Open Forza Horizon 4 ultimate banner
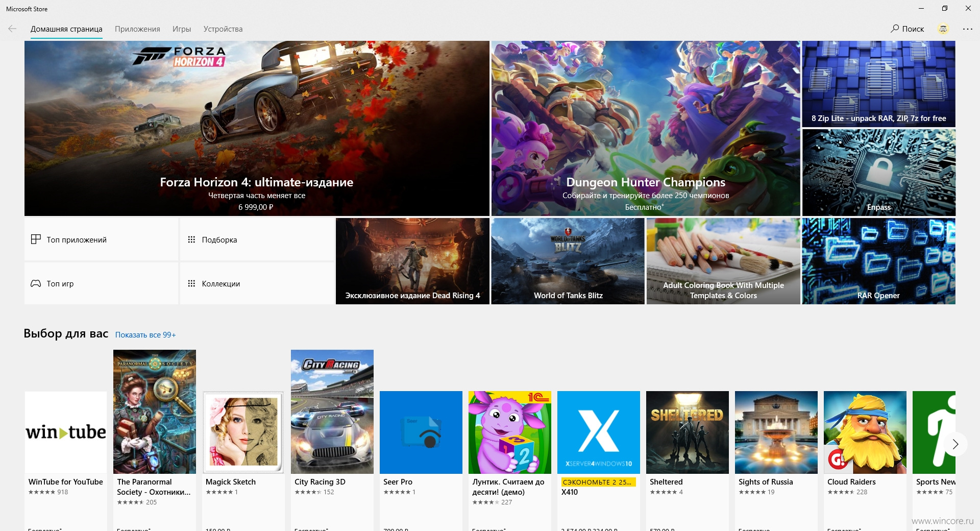 [257, 128]
